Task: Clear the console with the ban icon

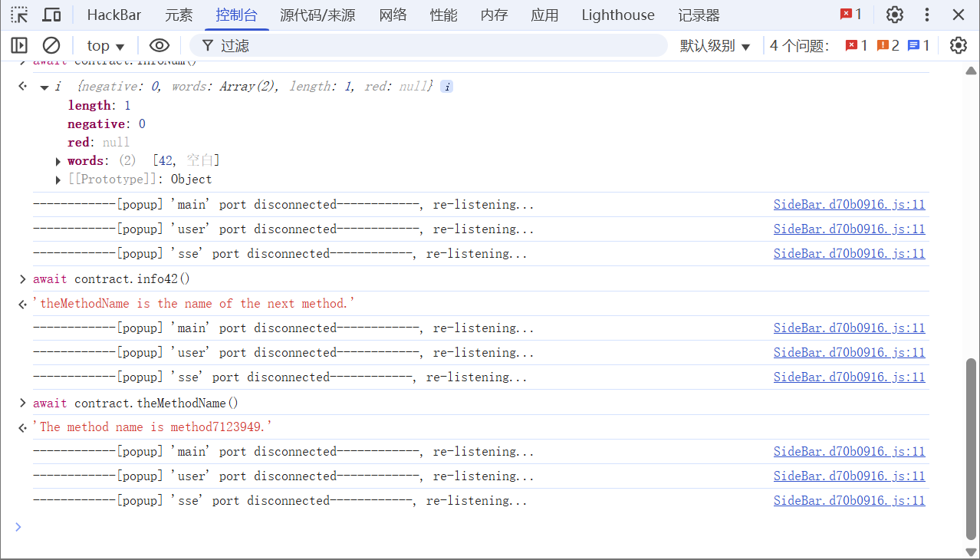Action: pyautogui.click(x=51, y=46)
